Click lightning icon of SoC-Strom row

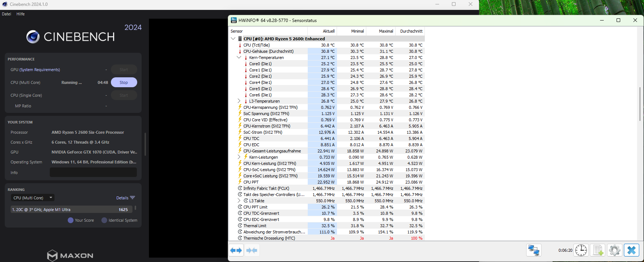(240, 132)
